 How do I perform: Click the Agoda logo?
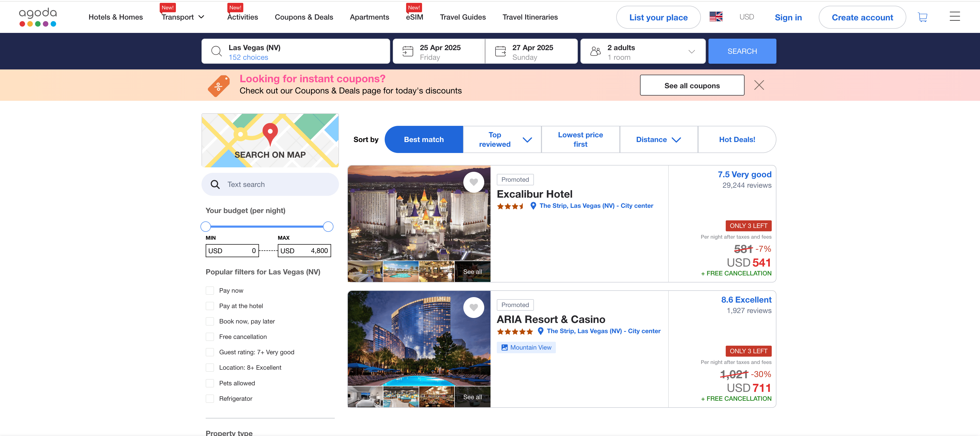click(38, 17)
